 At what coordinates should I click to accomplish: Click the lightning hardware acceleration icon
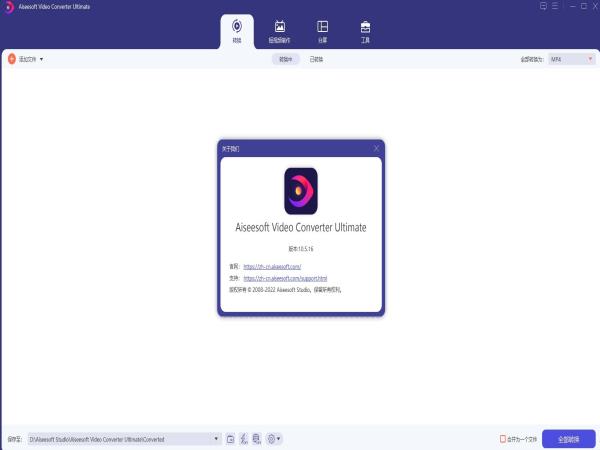pos(244,439)
